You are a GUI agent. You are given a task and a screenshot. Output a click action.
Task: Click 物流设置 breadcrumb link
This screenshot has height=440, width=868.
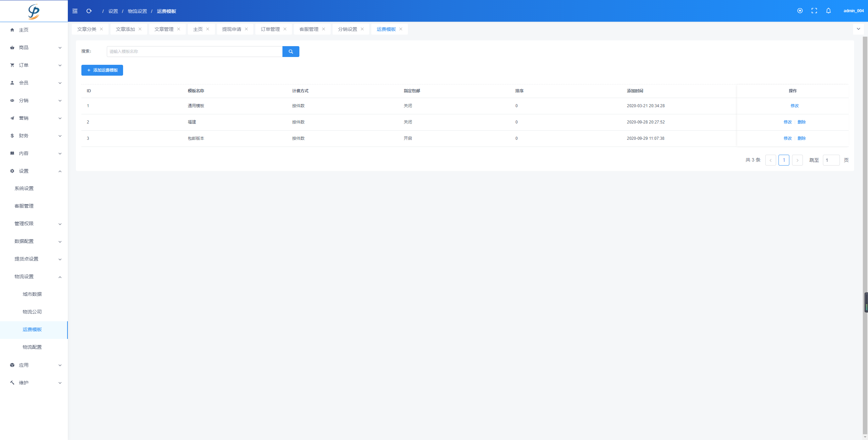pyautogui.click(x=137, y=11)
